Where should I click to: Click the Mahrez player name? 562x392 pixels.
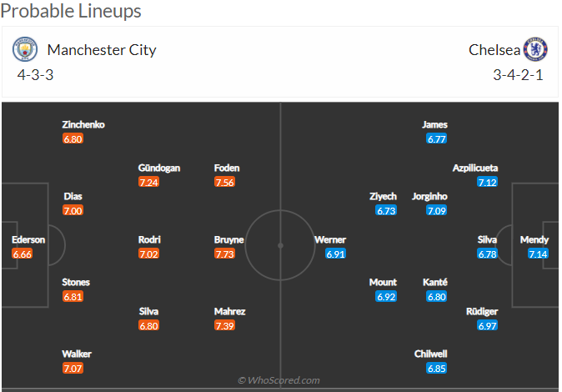click(x=230, y=311)
